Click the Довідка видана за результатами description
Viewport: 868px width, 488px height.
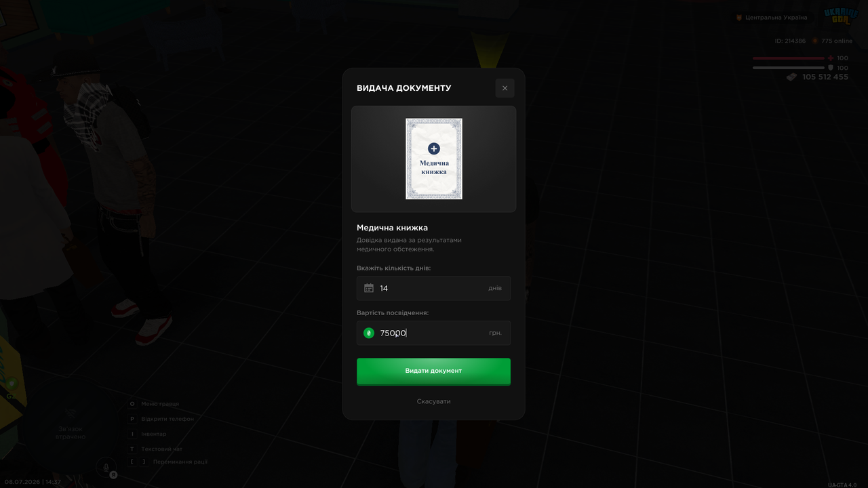point(409,245)
